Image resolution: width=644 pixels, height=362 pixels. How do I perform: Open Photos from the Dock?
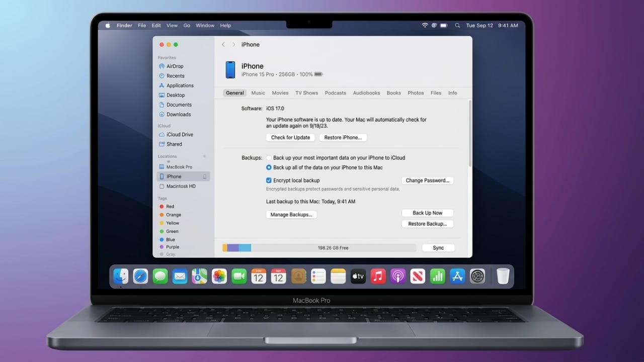(219, 276)
